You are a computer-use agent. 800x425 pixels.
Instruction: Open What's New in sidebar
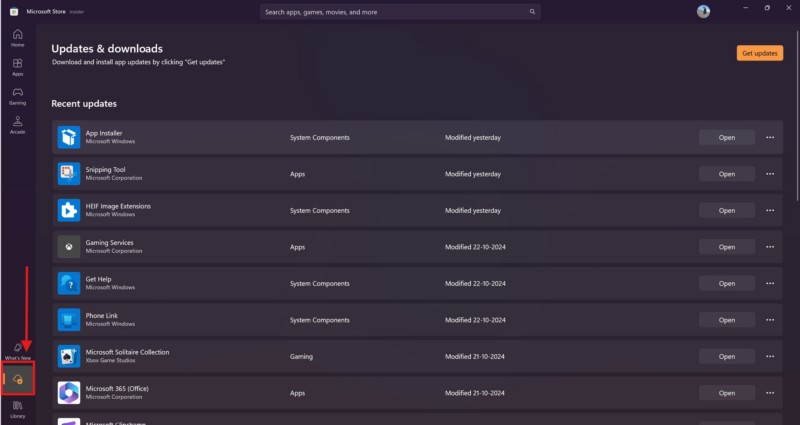pos(18,350)
